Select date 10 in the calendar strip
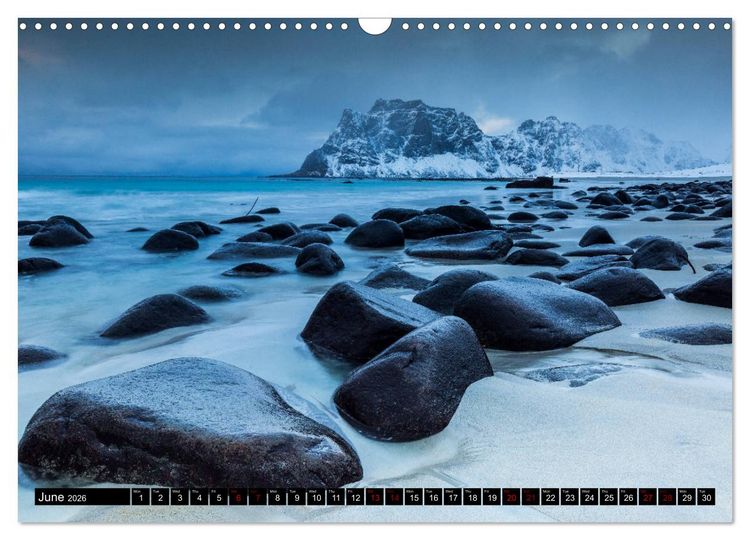This screenshot has height=540, width=750. coord(316,496)
